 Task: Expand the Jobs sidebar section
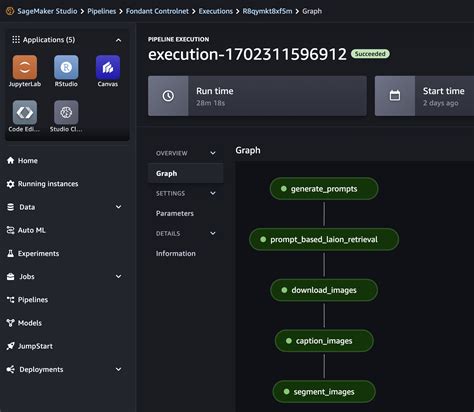pos(118,276)
